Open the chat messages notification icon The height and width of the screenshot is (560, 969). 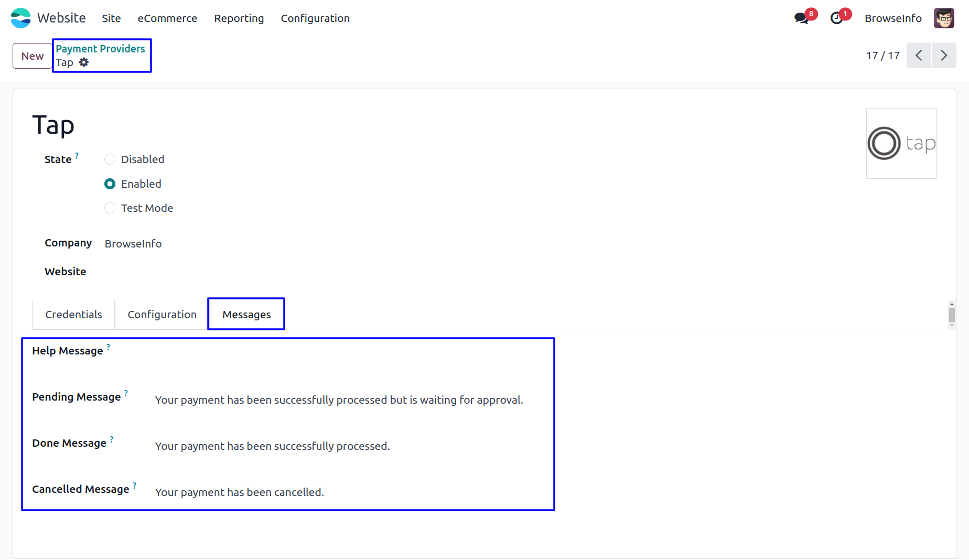click(801, 18)
